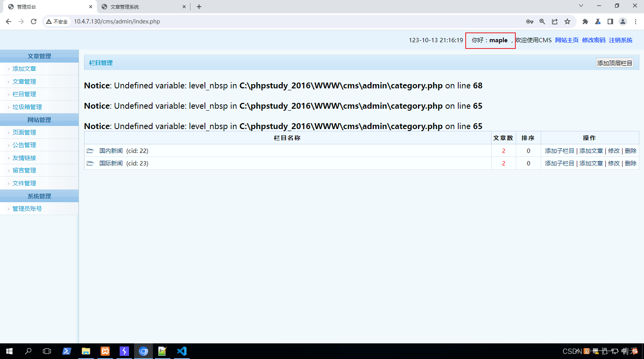Open the zoom magnifier icon in address bar
The image size is (644, 359).
coord(542,22)
